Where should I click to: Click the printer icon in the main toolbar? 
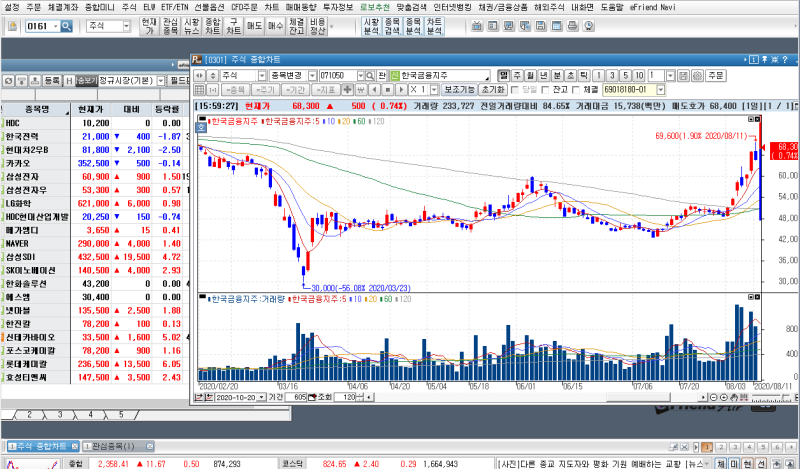click(572, 26)
